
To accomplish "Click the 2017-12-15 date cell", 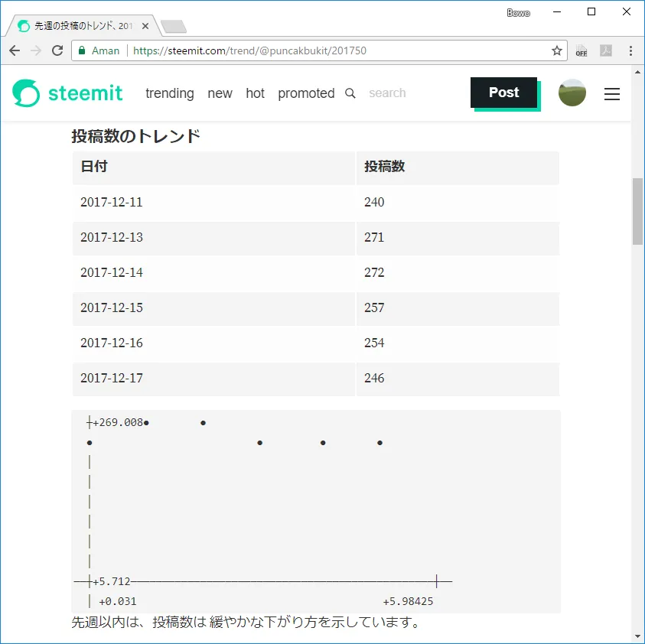I will [x=214, y=308].
